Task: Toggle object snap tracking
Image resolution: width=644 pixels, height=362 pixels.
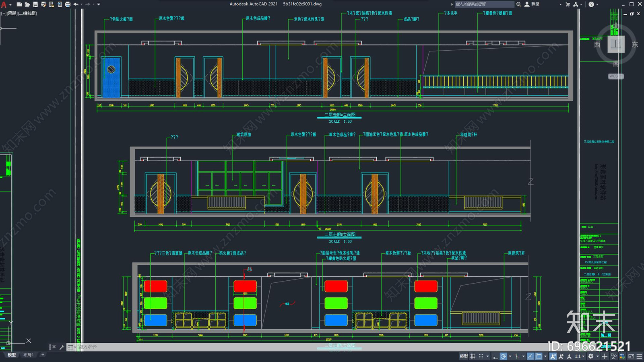Action: 530,356
